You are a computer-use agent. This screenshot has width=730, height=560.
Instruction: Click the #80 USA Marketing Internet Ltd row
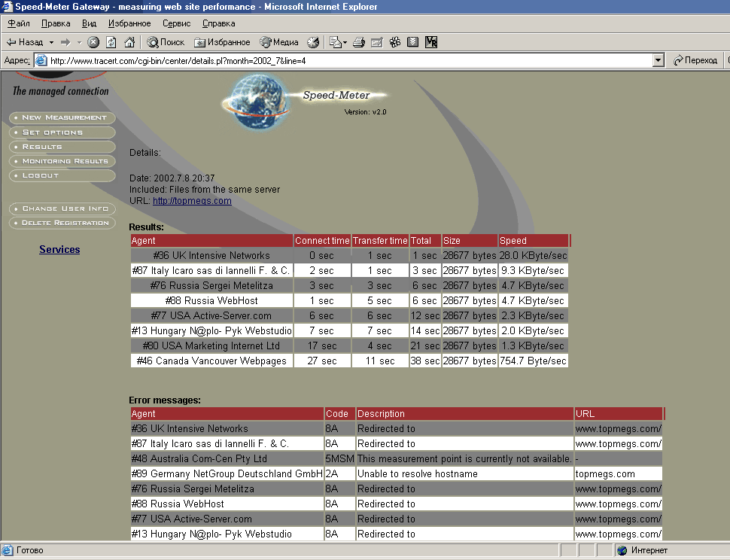click(x=349, y=346)
